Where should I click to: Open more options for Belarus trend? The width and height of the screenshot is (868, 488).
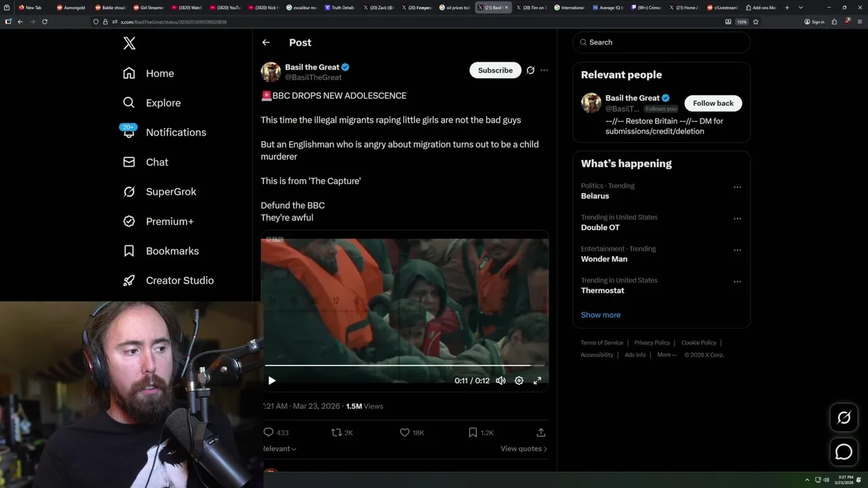[737, 187]
